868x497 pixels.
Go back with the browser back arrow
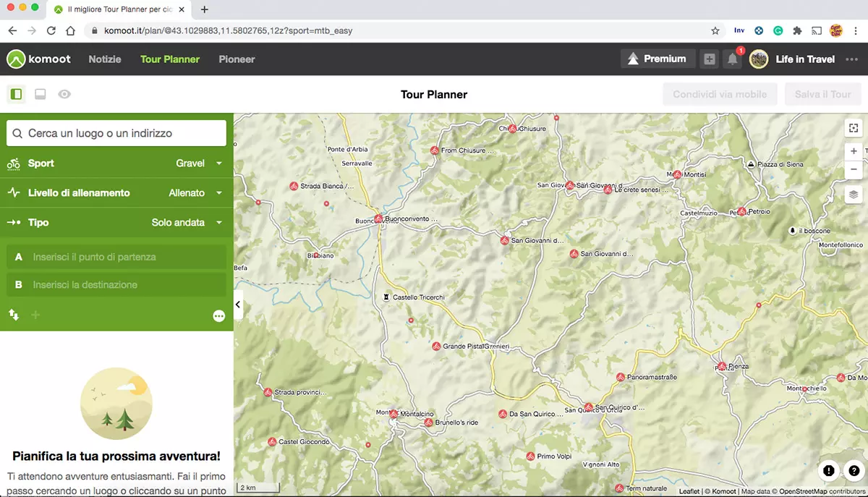pyautogui.click(x=12, y=30)
